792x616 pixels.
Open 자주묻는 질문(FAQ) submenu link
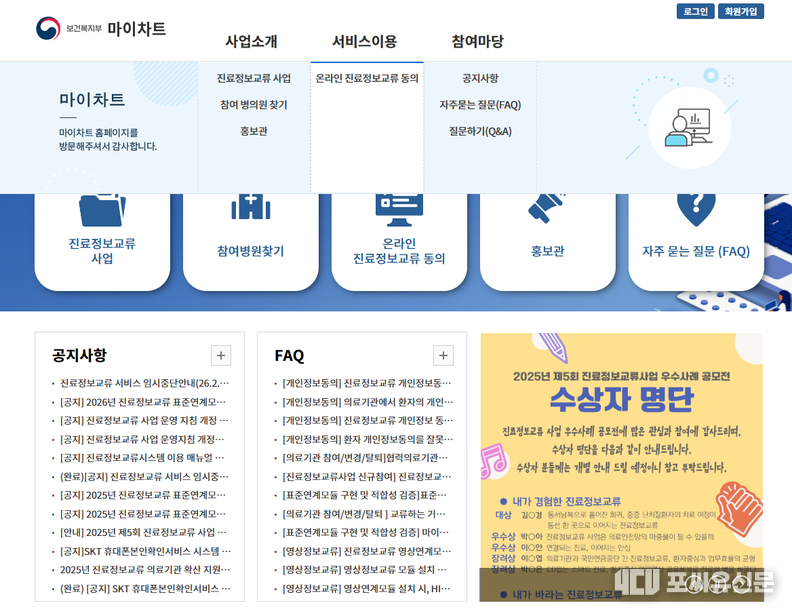coord(480,105)
